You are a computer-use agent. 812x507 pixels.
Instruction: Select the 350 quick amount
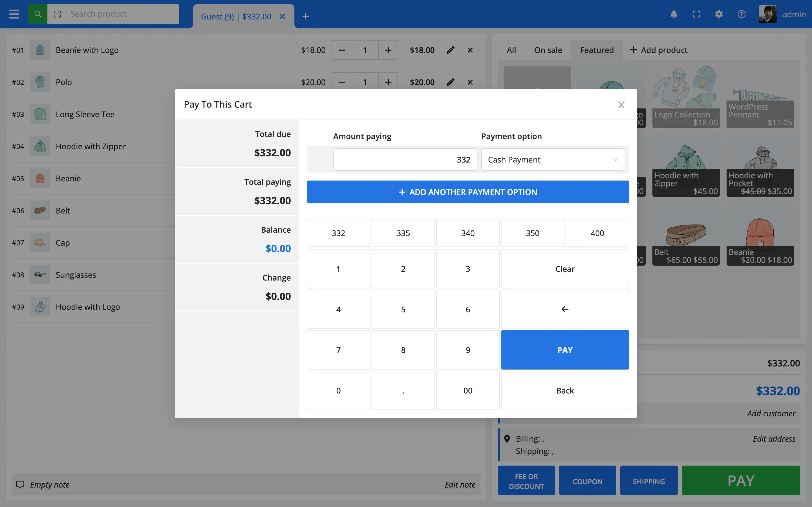532,233
